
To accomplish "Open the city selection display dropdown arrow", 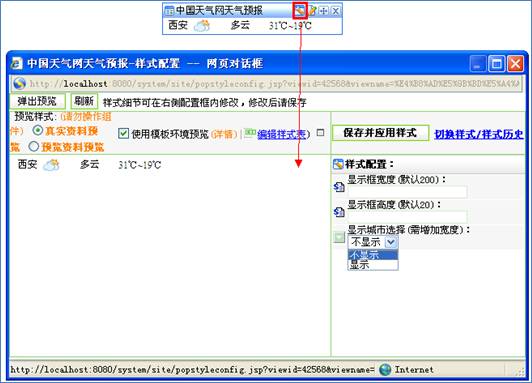I will 391,242.
